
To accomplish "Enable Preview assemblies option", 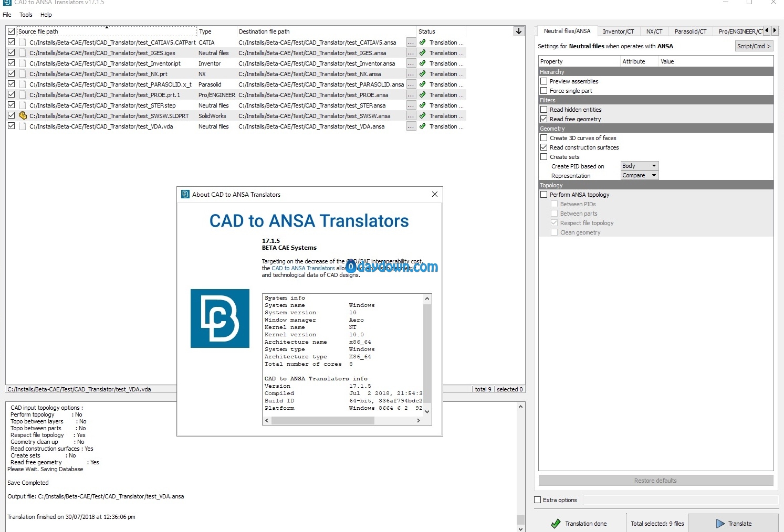I will (x=544, y=81).
